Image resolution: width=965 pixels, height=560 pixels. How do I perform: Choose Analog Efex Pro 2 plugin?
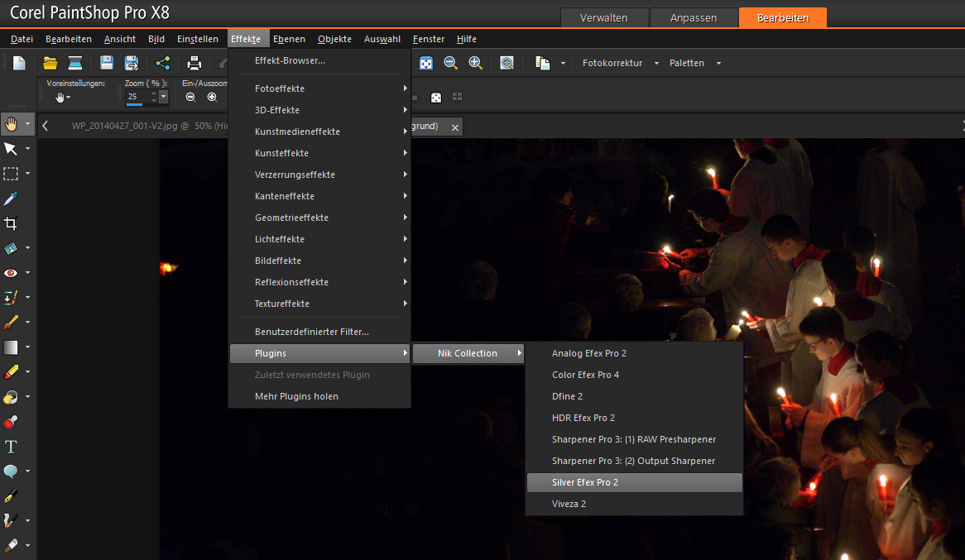coord(635,353)
